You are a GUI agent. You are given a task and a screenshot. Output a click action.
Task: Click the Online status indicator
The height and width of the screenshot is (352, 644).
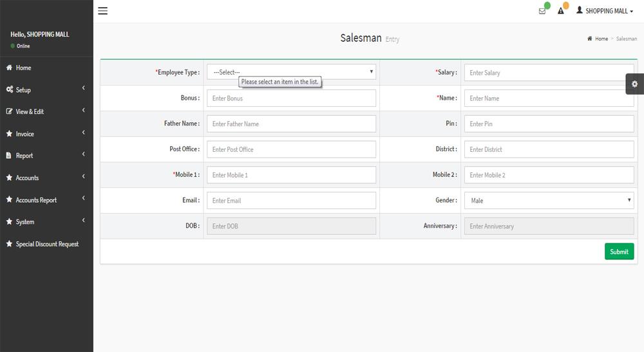click(x=20, y=46)
